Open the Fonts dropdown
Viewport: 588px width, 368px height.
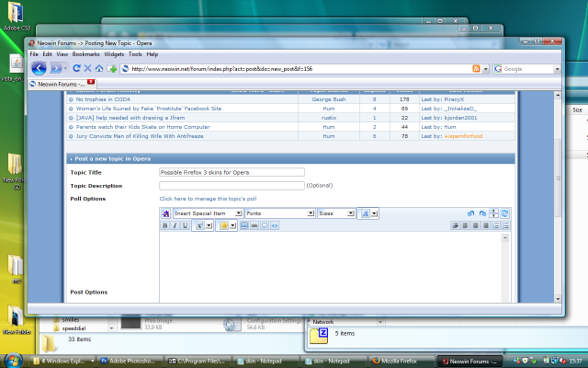pos(279,213)
